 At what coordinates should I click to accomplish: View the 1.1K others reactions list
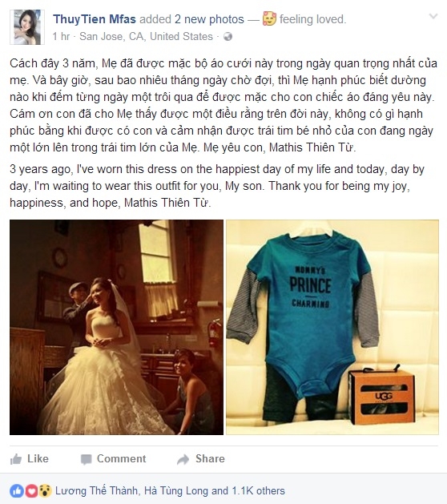[259, 491]
